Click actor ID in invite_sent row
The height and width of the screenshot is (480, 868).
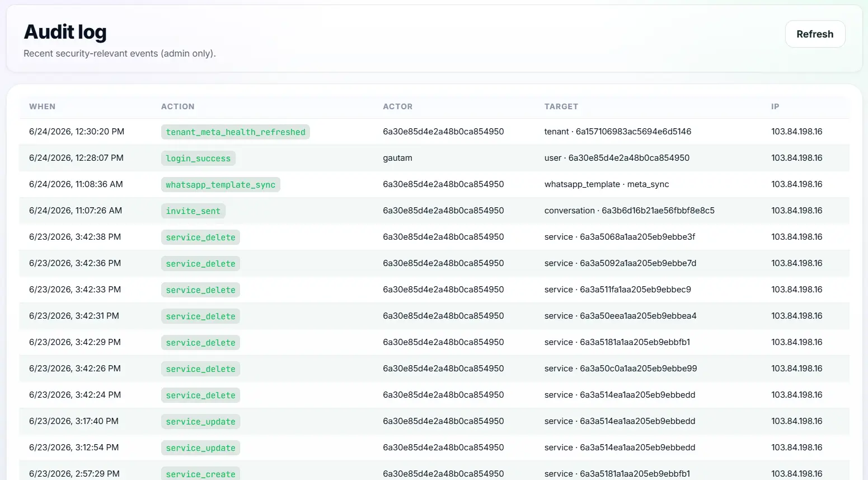tap(443, 211)
